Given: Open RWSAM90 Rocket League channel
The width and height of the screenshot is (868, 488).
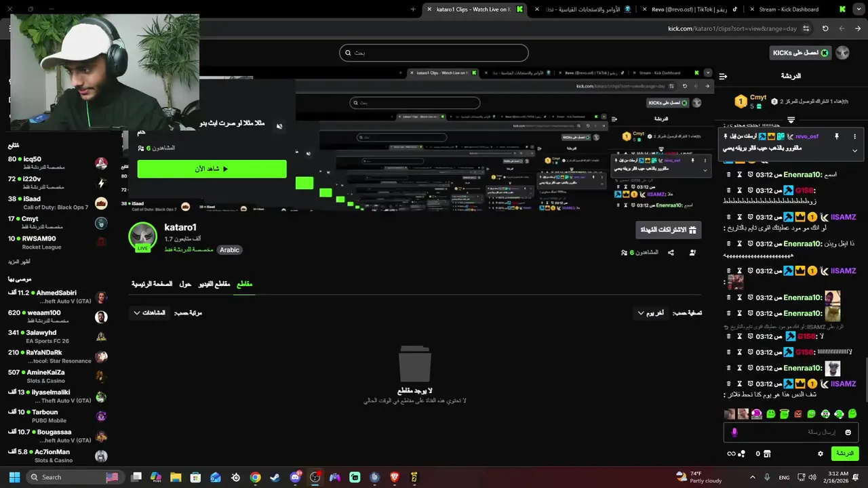Looking at the screenshot, I should [58, 242].
